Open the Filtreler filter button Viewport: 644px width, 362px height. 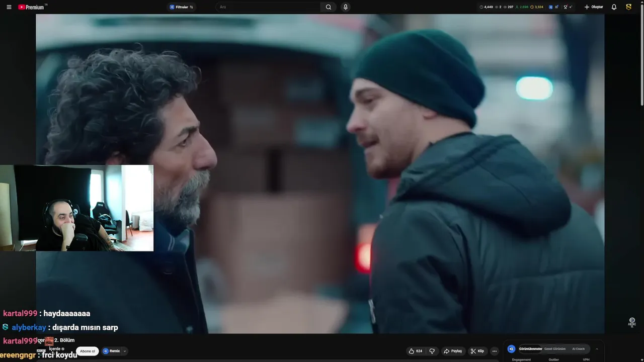(182, 7)
